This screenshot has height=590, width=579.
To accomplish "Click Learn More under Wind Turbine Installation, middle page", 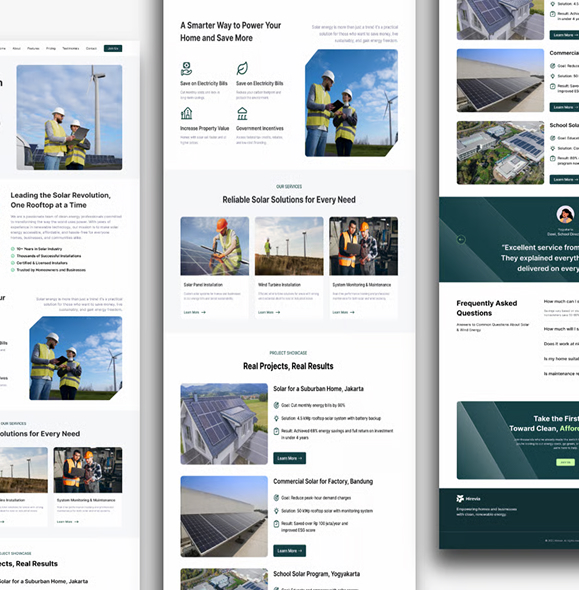I will tap(269, 312).
